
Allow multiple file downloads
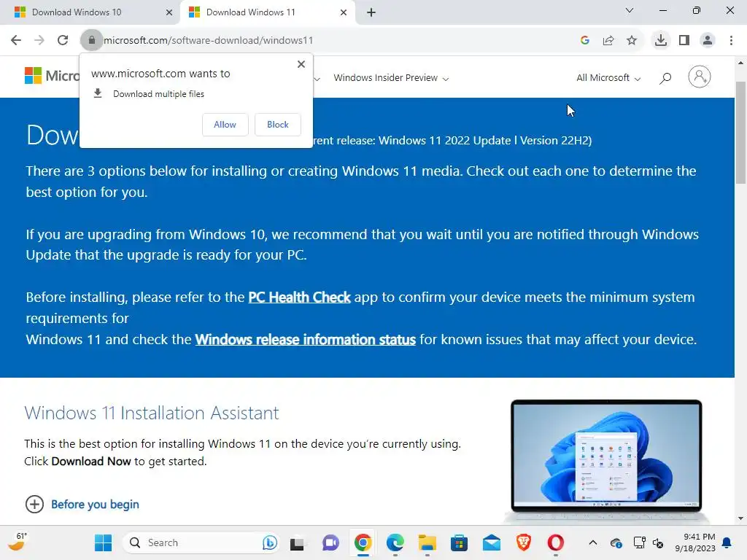pyautogui.click(x=225, y=125)
